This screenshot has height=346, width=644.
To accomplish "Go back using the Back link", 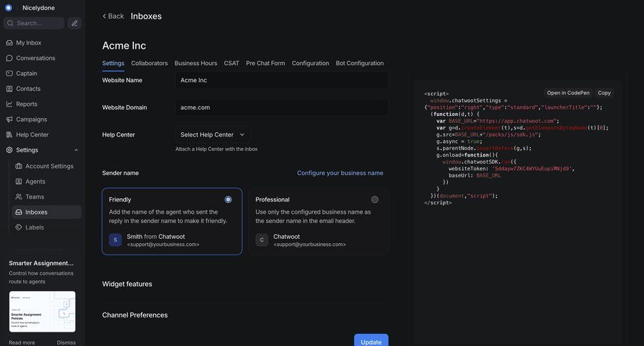I will point(113,16).
